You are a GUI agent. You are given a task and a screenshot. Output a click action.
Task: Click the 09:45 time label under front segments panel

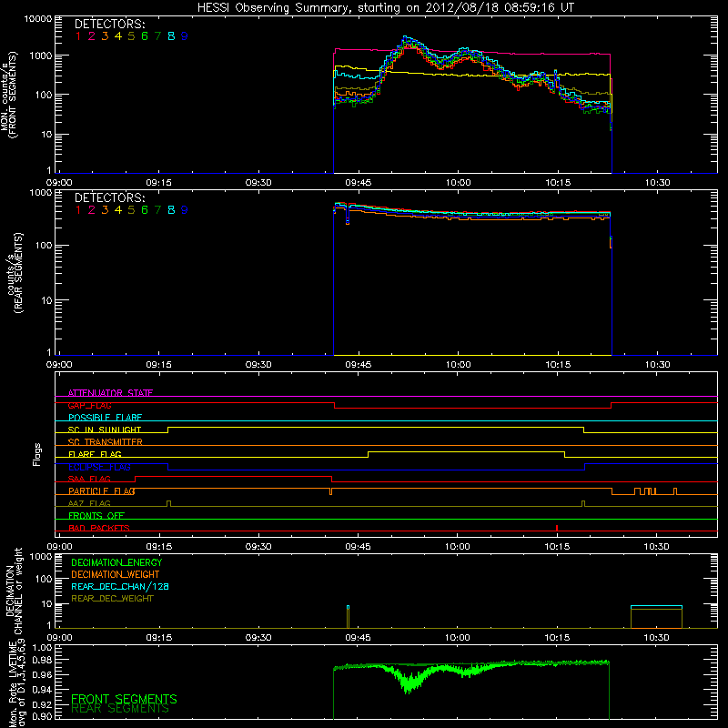(358, 183)
